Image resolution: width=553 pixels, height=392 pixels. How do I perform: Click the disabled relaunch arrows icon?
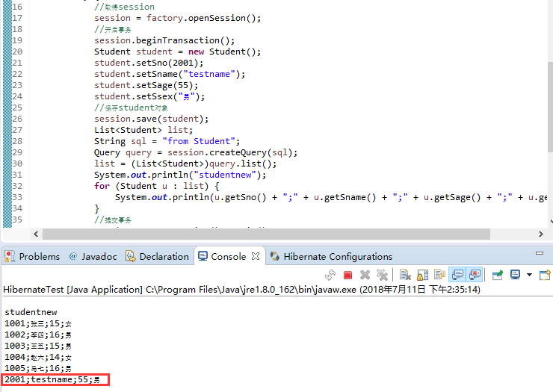point(330,275)
